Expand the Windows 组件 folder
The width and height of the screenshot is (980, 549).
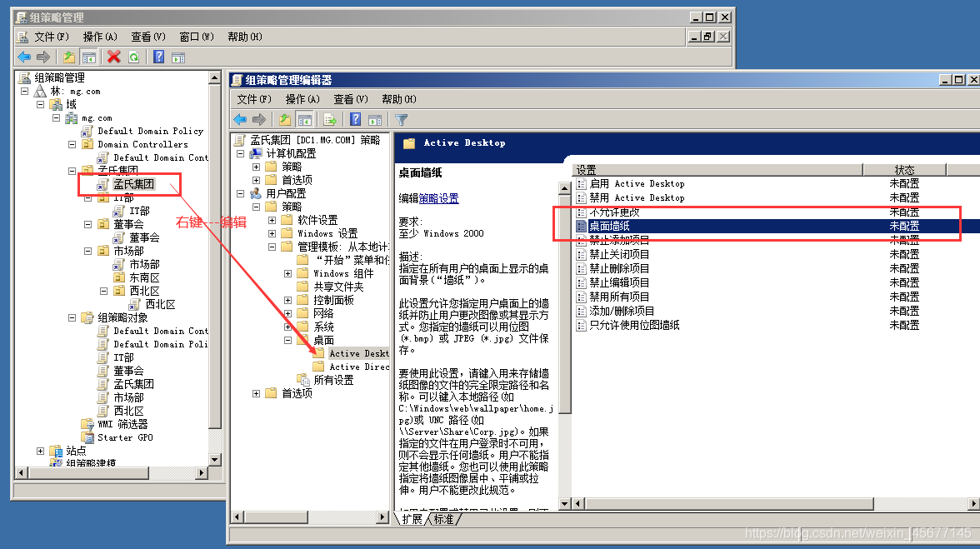pyautogui.click(x=287, y=273)
